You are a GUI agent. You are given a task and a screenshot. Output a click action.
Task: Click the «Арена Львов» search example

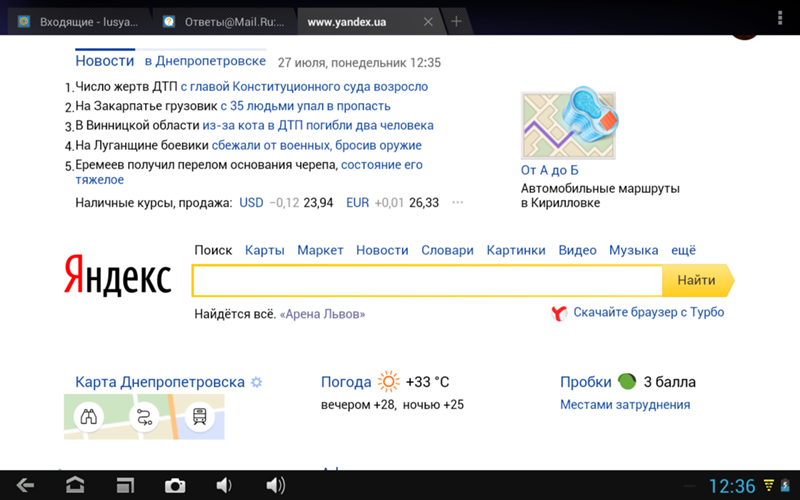322,314
